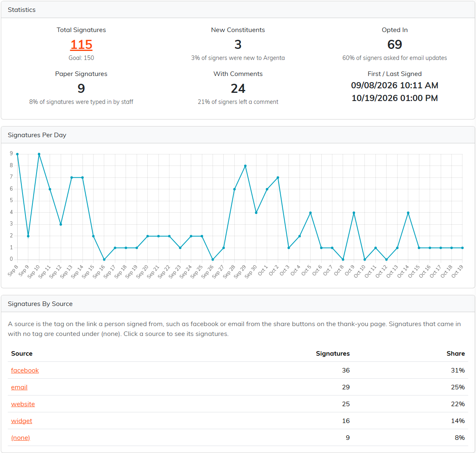Click the Signatures Per Day header

pos(238,135)
